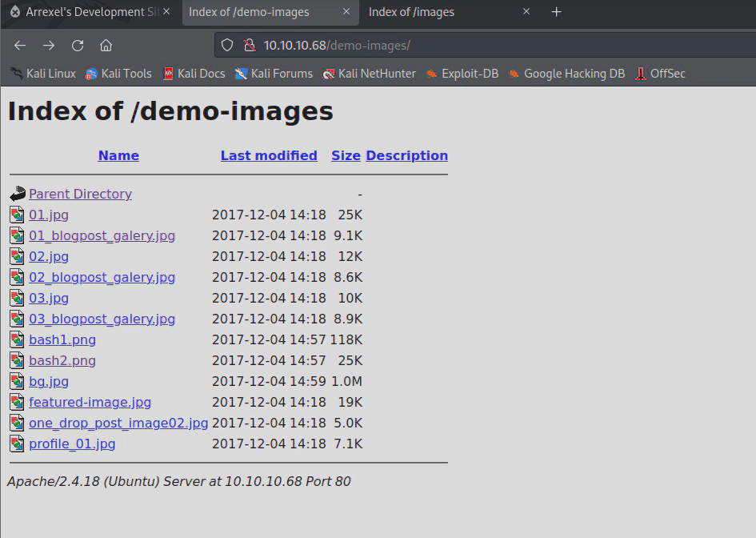Image resolution: width=756 pixels, height=538 pixels.
Task: Click the shield tracking protection icon
Action: (227, 46)
